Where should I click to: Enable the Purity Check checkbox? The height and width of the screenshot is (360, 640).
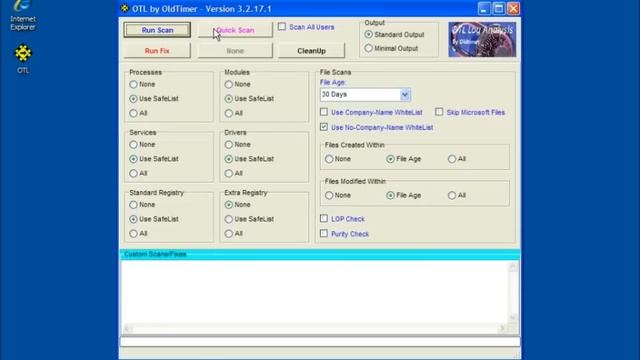click(324, 233)
